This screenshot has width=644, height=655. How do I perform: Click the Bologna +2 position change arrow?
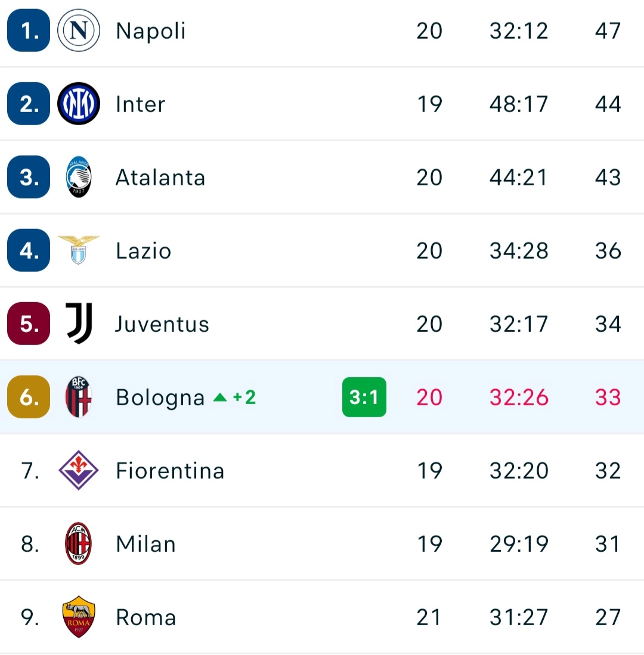coord(221,397)
